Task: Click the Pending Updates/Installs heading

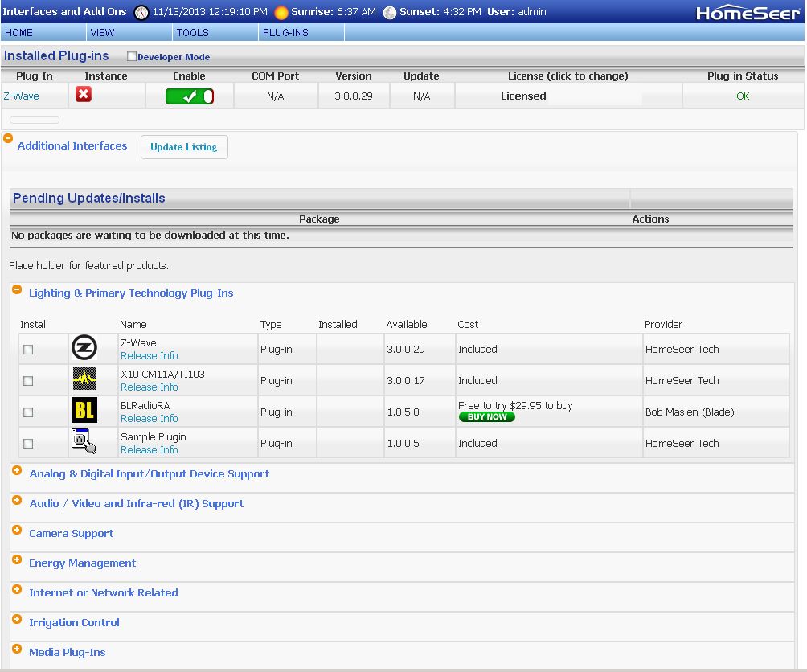Action: 89,198
